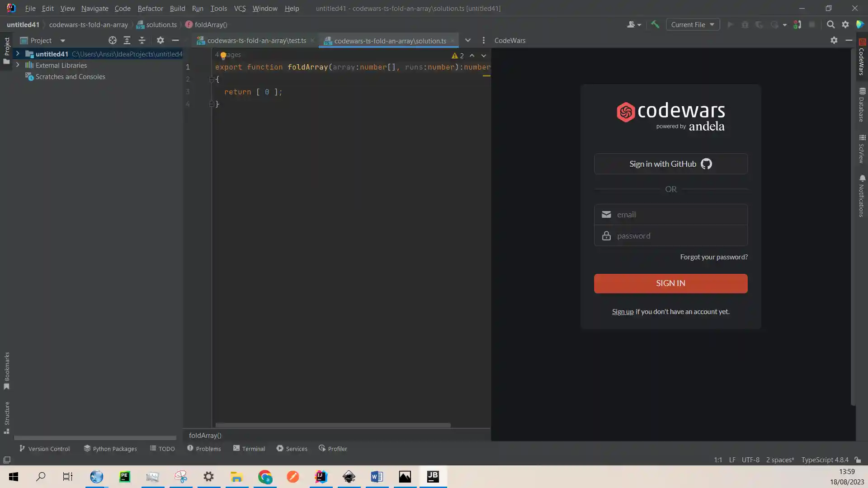This screenshot has height=488, width=868.
Task: Open the Current File run configuration dropdown
Action: click(x=693, y=24)
